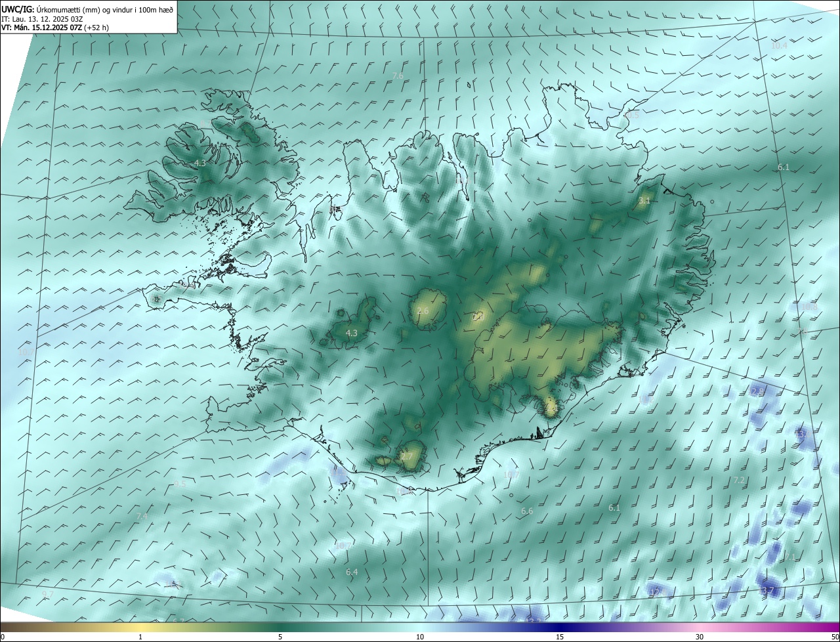The height and width of the screenshot is (642, 840).
Task: Click the 9.5 value label
Action: click(x=180, y=484)
